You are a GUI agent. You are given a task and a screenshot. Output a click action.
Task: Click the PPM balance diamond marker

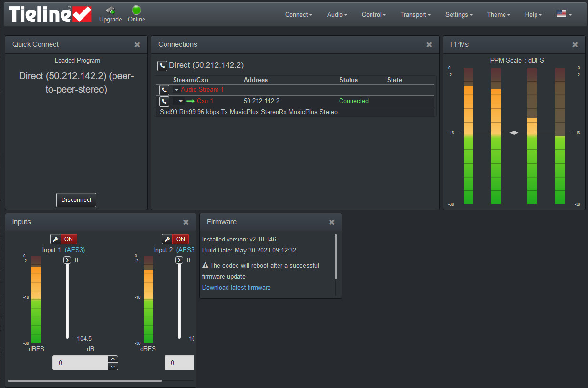(514, 133)
